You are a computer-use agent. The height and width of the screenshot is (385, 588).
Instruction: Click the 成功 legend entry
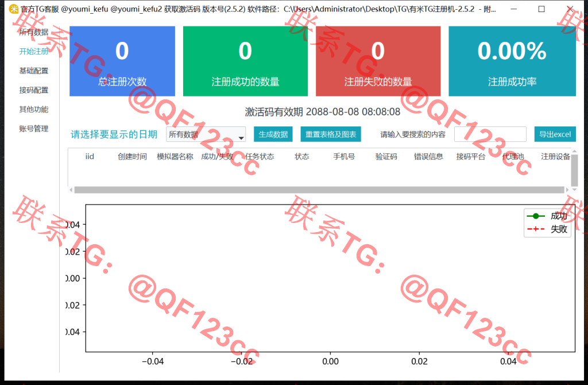547,215
